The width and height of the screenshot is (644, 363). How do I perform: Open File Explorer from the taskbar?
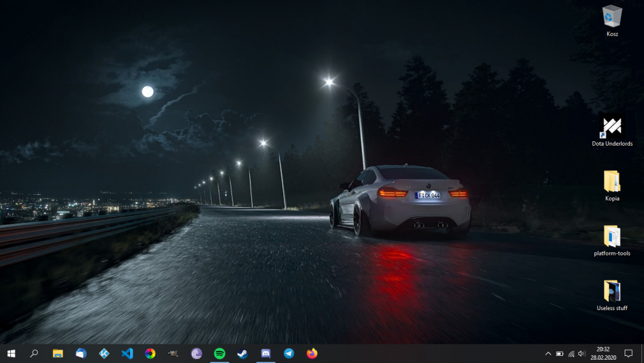pyautogui.click(x=58, y=353)
